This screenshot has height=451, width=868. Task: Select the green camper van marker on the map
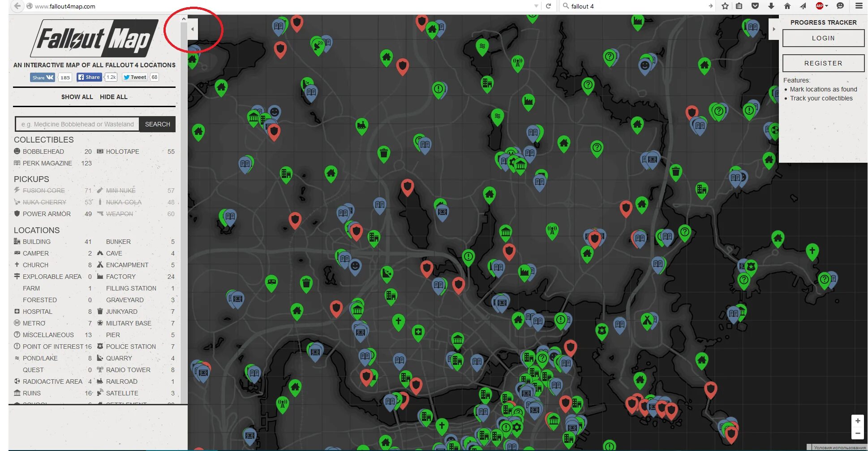271,283
